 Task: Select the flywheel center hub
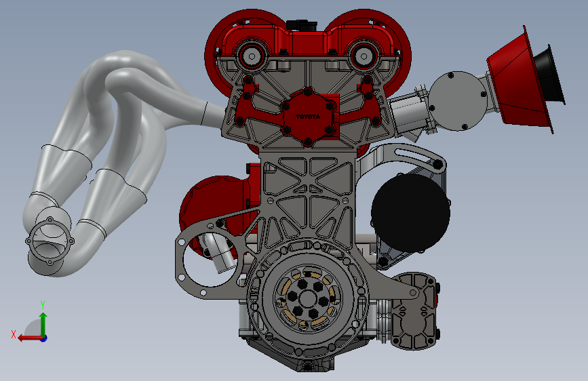(307, 299)
